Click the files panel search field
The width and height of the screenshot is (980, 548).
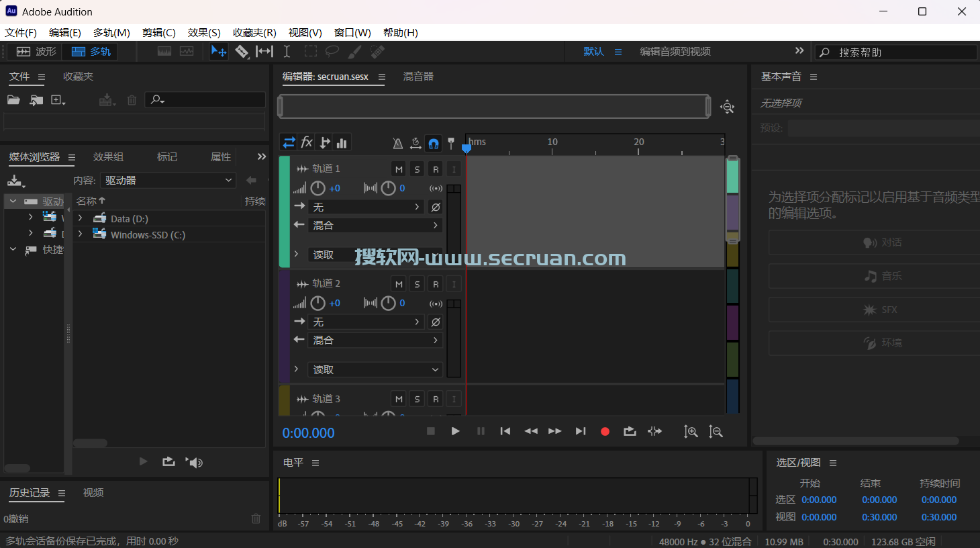(x=205, y=100)
